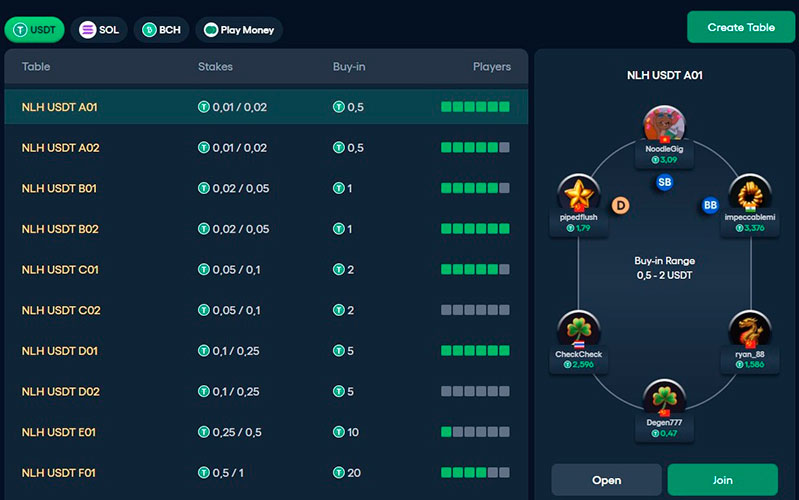Click the Tether logo in USDT tab
Viewport: 799px width, 500px height.
click(x=20, y=30)
